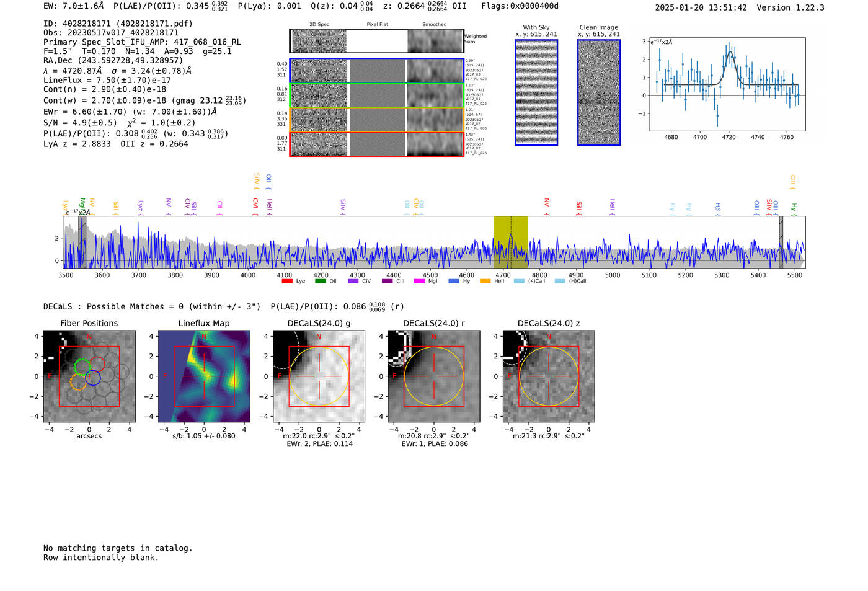868x591 pixels.
Task: Click the orange HeII legend swatch
Action: point(485,281)
